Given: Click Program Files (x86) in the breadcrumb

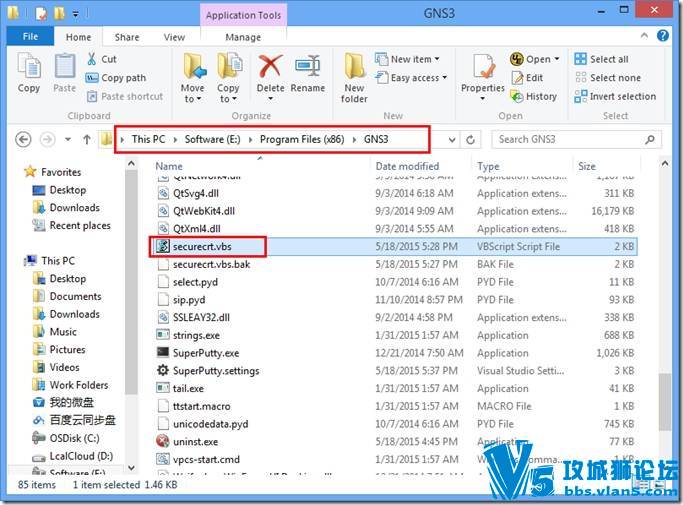Looking at the screenshot, I should click(302, 139).
